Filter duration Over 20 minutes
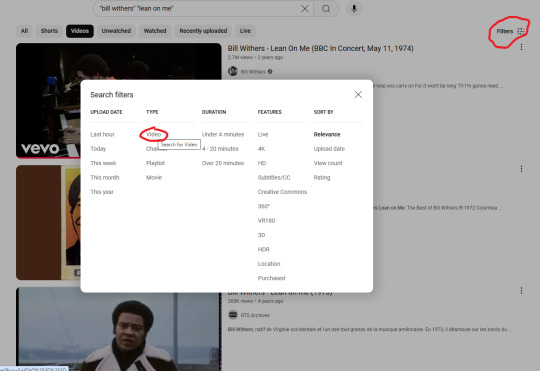This screenshot has height=371, width=540. click(223, 163)
